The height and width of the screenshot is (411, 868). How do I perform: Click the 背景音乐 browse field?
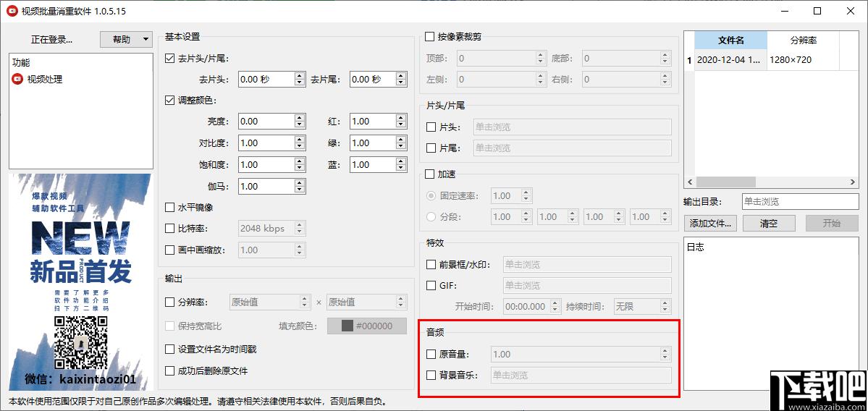tap(581, 375)
